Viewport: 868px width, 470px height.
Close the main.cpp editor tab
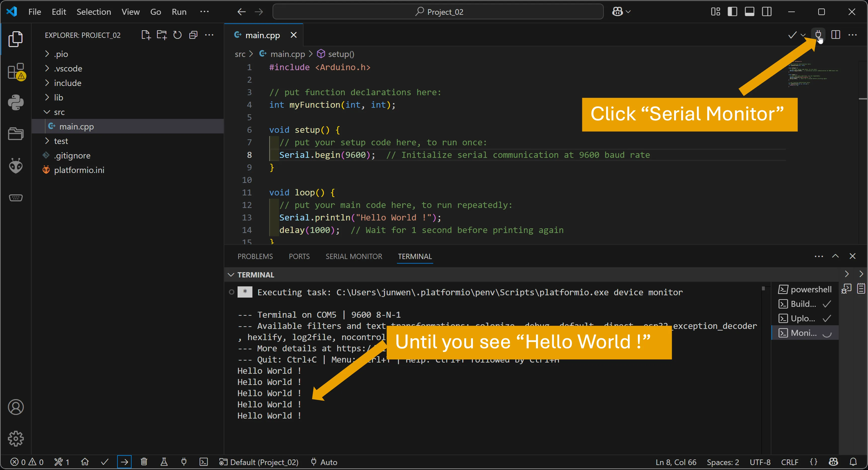294,35
